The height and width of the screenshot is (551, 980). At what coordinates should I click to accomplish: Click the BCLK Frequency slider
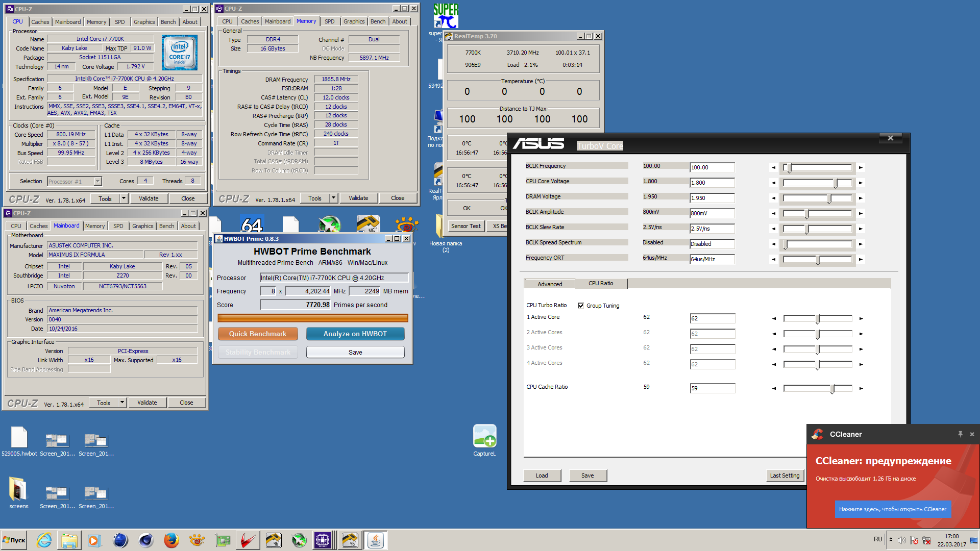point(818,167)
